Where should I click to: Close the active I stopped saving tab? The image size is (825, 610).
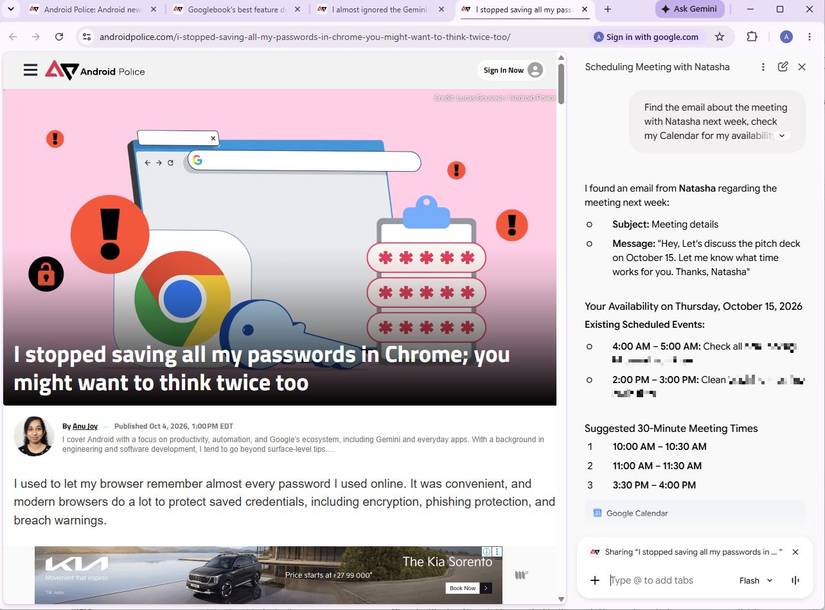pos(585,9)
